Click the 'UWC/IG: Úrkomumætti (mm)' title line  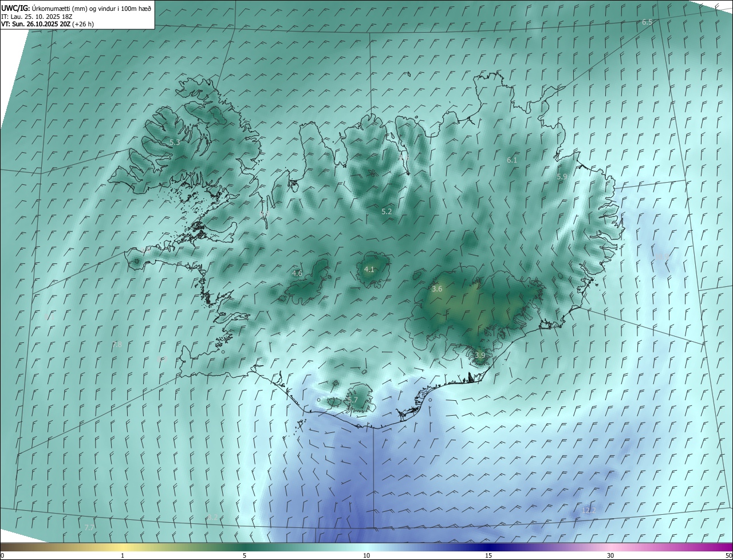(x=76, y=8)
